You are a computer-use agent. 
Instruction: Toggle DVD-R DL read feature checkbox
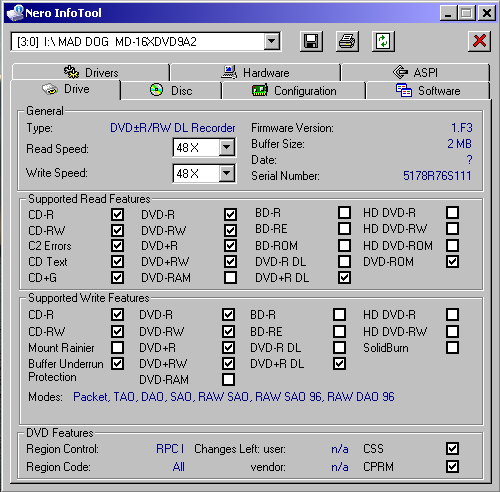[x=344, y=262]
